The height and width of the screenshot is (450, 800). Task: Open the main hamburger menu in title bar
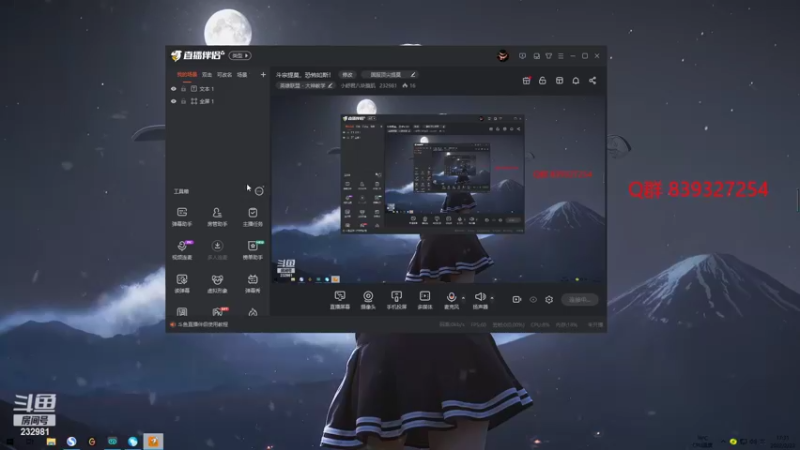[x=561, y=56]
